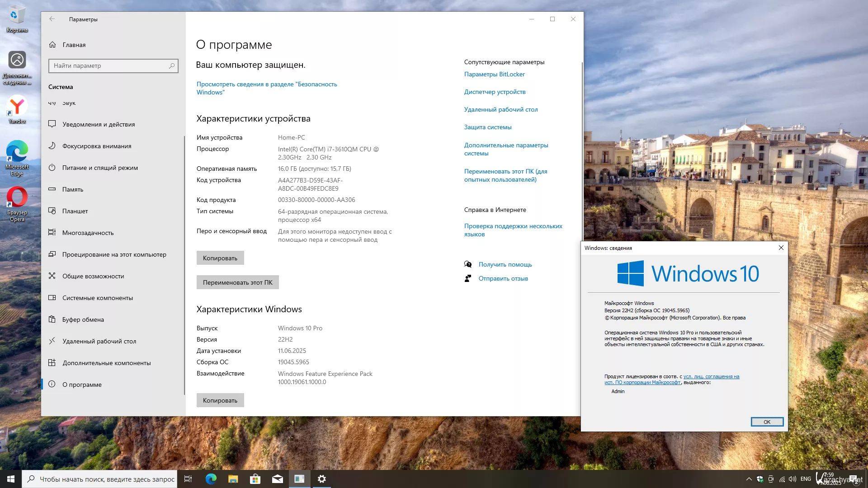Open File Explorer on the taskbar

click(233, 479)
